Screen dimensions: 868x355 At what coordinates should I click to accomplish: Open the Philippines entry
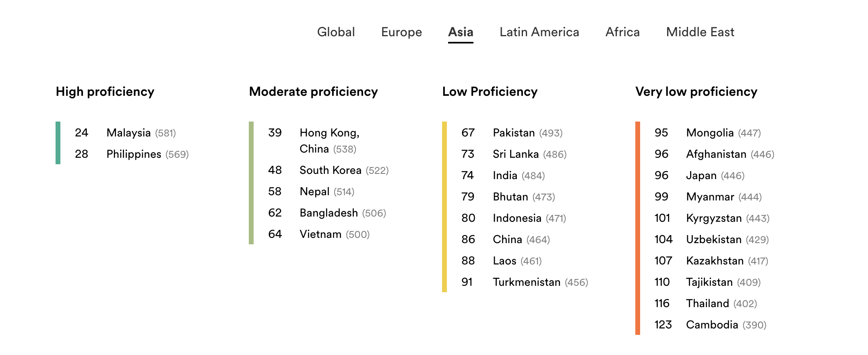134,154
